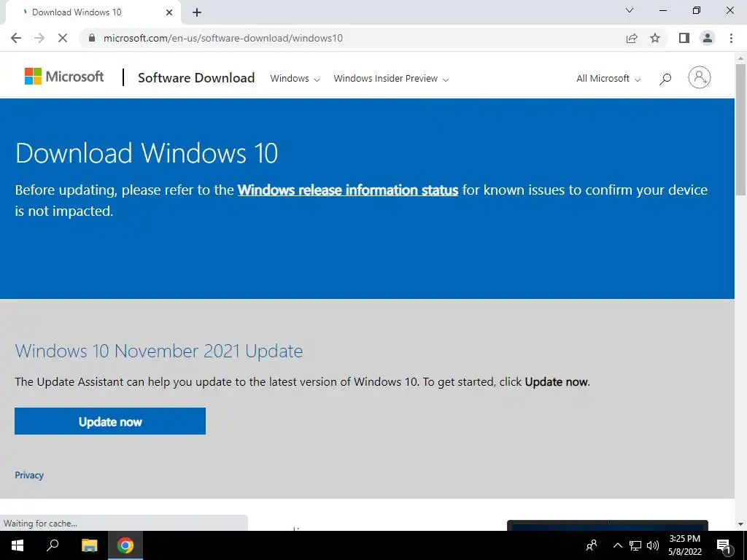Image resolution: width=747 pixels, height=560 pixels.
Task: Open the volume speaker tray icon
Action: point(653,545)
